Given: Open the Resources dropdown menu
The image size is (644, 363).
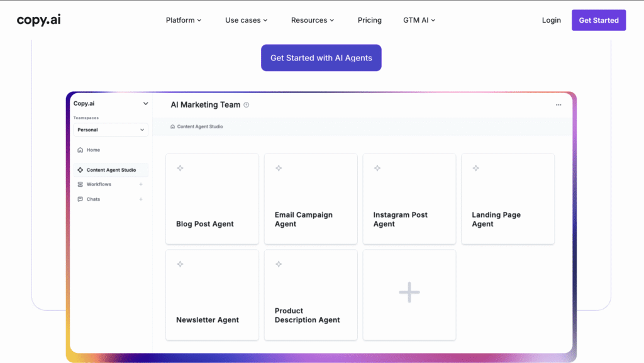Looking at the screenshot, I should point(313,20).
